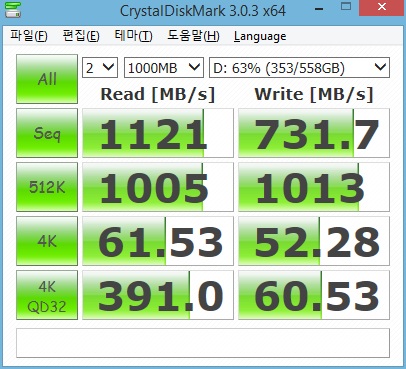Open the Language menu

[x=260, y=36]
